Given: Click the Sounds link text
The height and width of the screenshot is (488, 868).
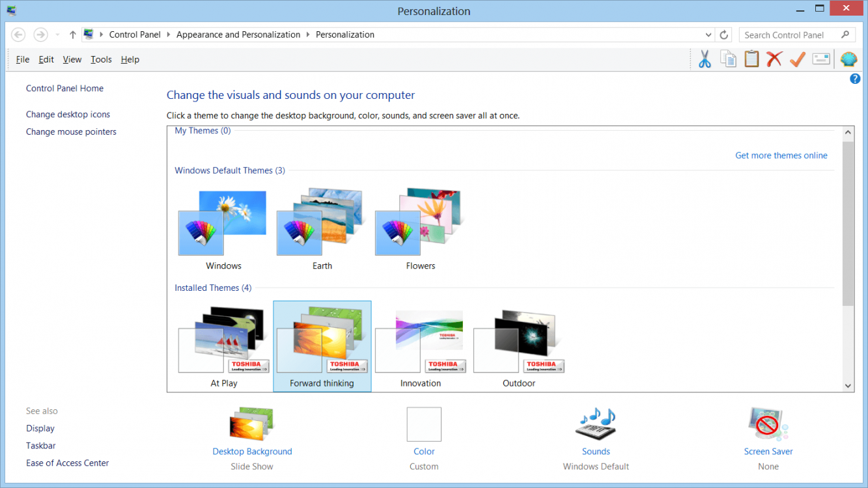Looking at the screenshot, I should [x=596, y=451].
